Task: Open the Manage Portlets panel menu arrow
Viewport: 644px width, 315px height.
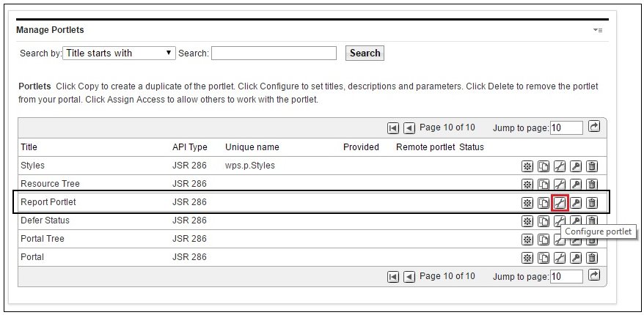Action: pos(598,30)
